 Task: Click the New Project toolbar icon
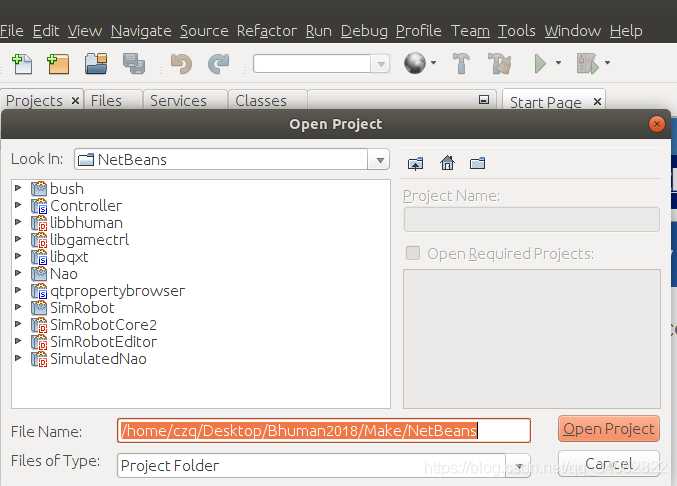58,64
